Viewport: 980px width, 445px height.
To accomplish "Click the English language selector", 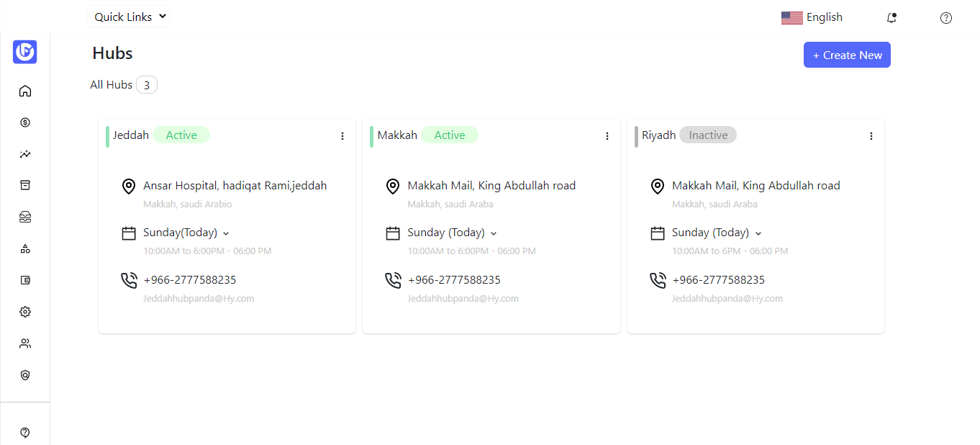I will click(812, 17).
